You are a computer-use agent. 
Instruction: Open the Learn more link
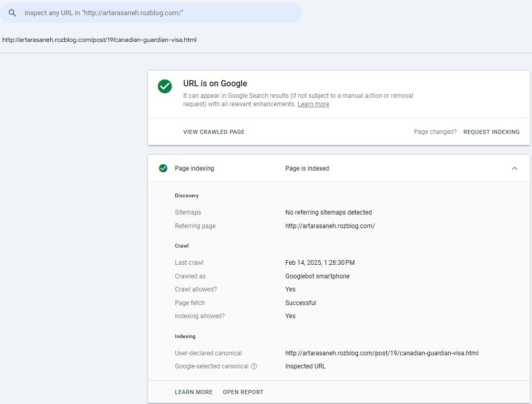tap(313, 104)
